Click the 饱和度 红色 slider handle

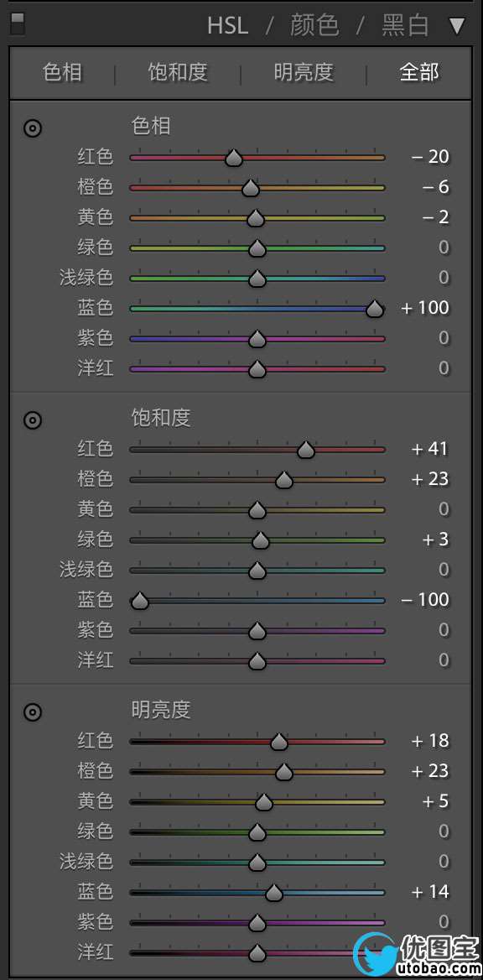(x=305, y=450)
